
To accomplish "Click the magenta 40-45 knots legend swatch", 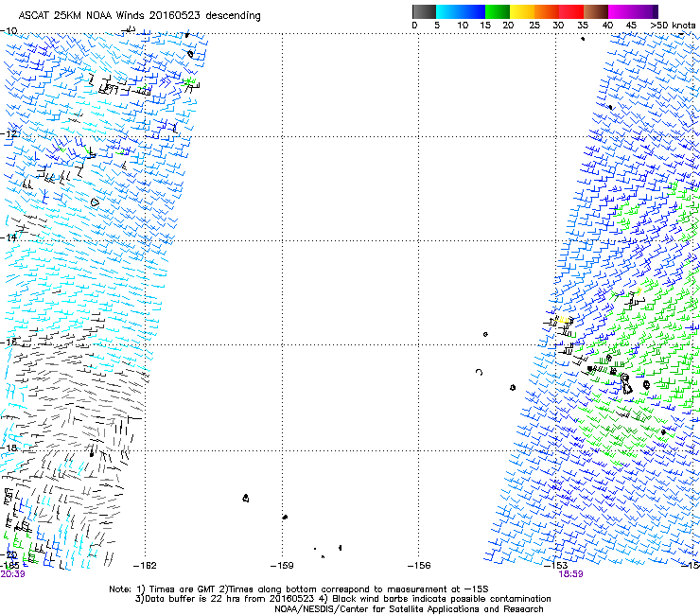I will (x=621, y=11).
